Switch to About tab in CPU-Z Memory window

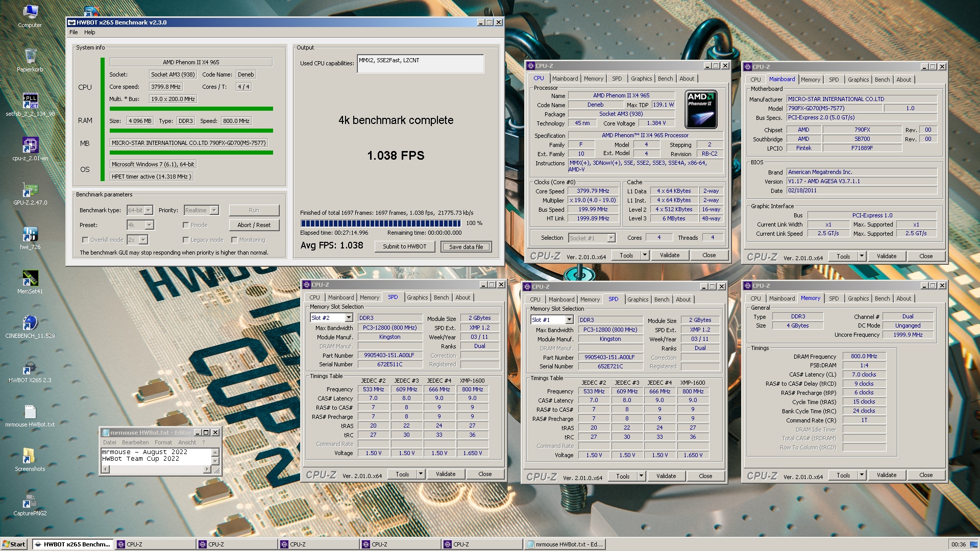pos(903,298)
